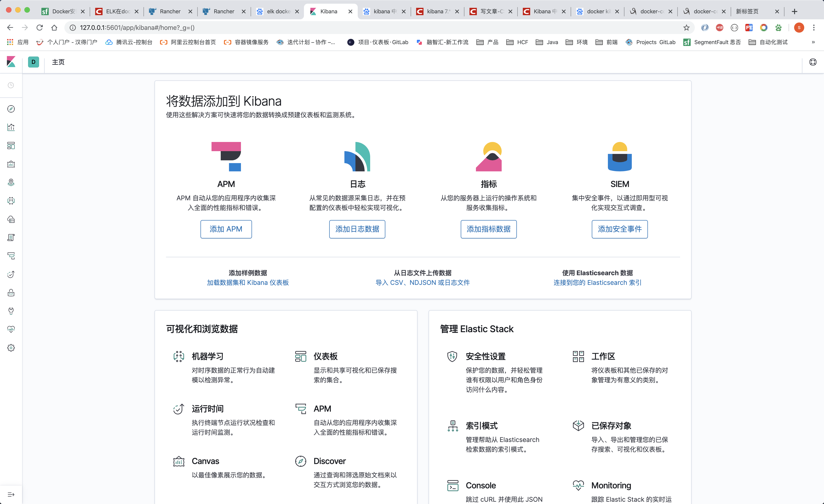Switch to the 写文章 browser tab
The height and width of the screenshot is (504, 824).
[491, 11]
